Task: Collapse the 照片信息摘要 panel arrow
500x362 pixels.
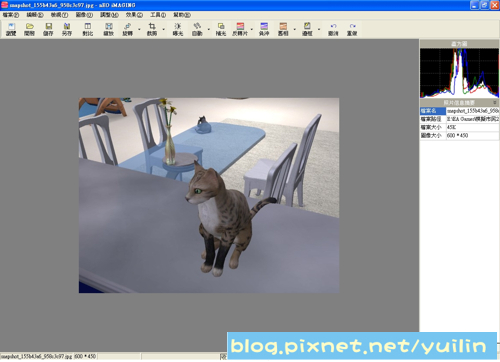Action: (x=495, y=103)
